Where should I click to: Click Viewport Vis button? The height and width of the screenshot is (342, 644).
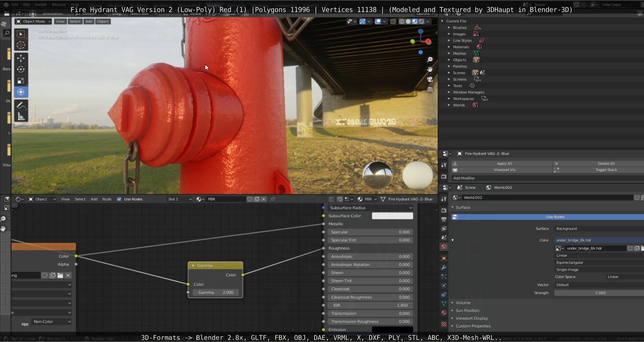point(502,170)
